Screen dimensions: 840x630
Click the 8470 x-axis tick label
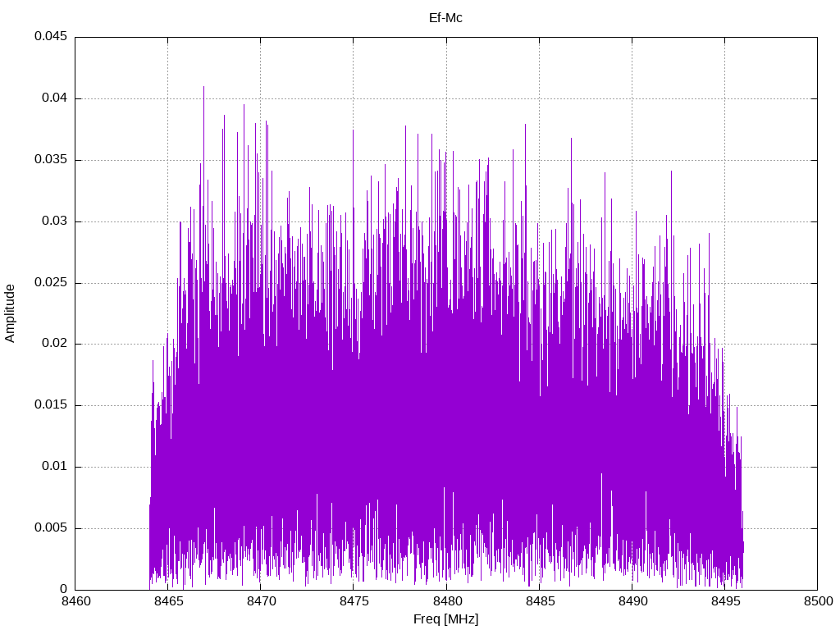(x=261, y=601)
